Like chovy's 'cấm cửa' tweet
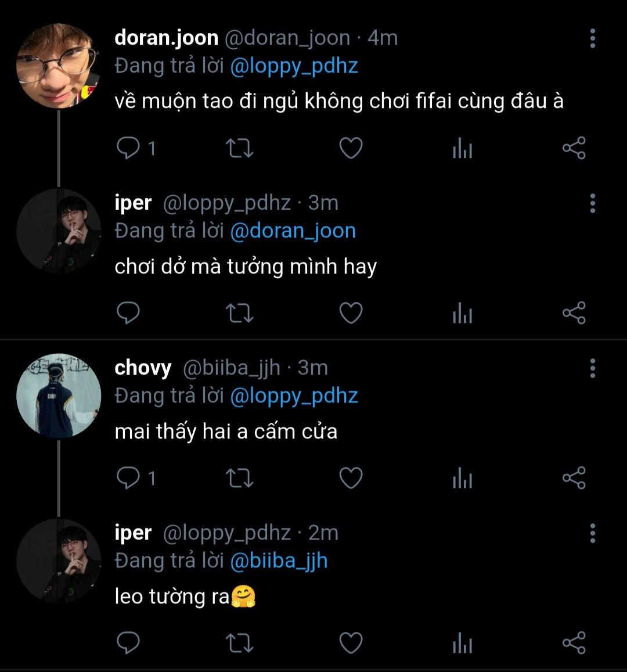Image resolution: width=627 pixels, height=672 pixels. click(351, 479)
